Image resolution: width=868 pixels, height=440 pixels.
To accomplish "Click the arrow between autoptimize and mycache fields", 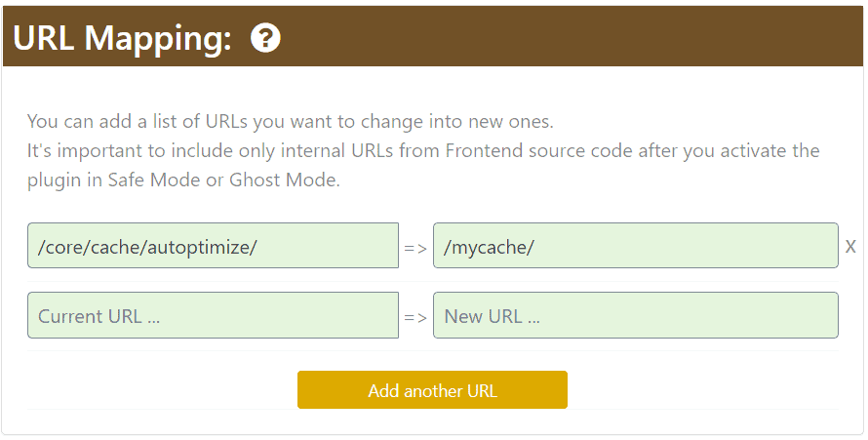I will pyautogui.click(x=415, y=249).
